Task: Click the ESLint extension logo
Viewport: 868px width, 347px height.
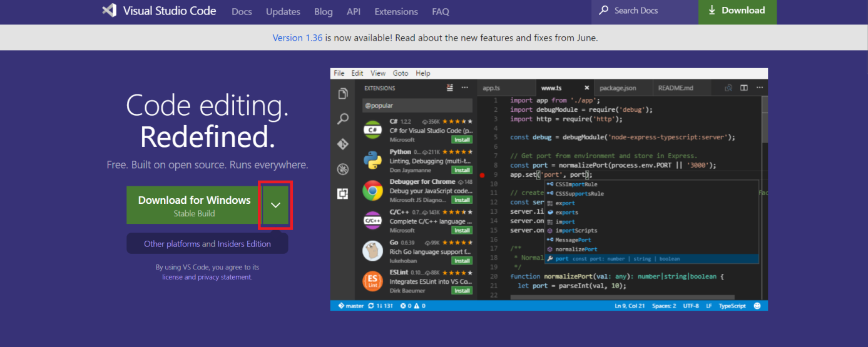Action: tap(373, 281)
